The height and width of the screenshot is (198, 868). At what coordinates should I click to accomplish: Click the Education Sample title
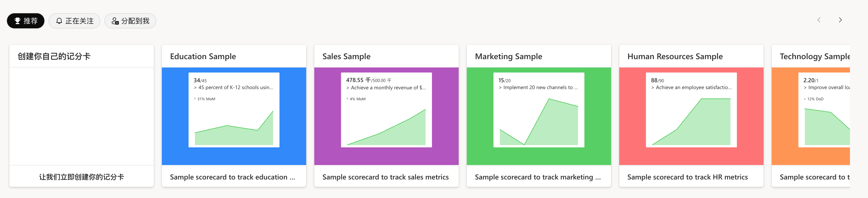click(203, 56)
